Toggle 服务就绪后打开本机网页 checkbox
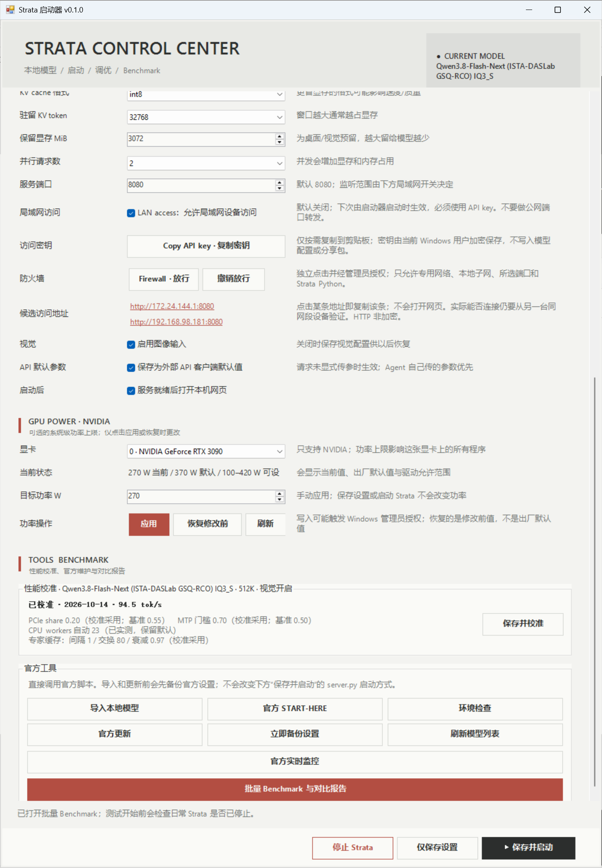Image resolution: width=602 pixels, height=868 pixels. coord(131,390)
